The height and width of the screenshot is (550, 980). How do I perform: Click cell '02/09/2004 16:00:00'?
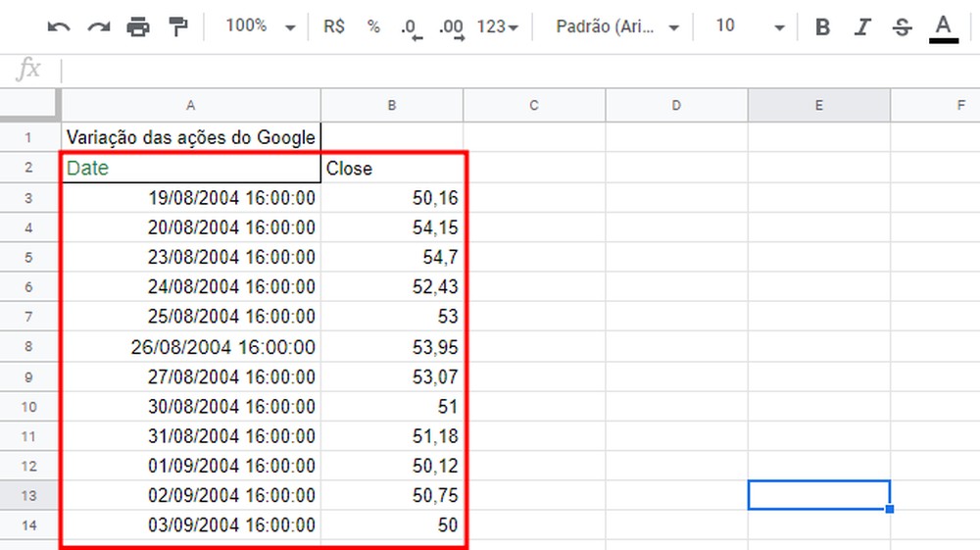191,495
